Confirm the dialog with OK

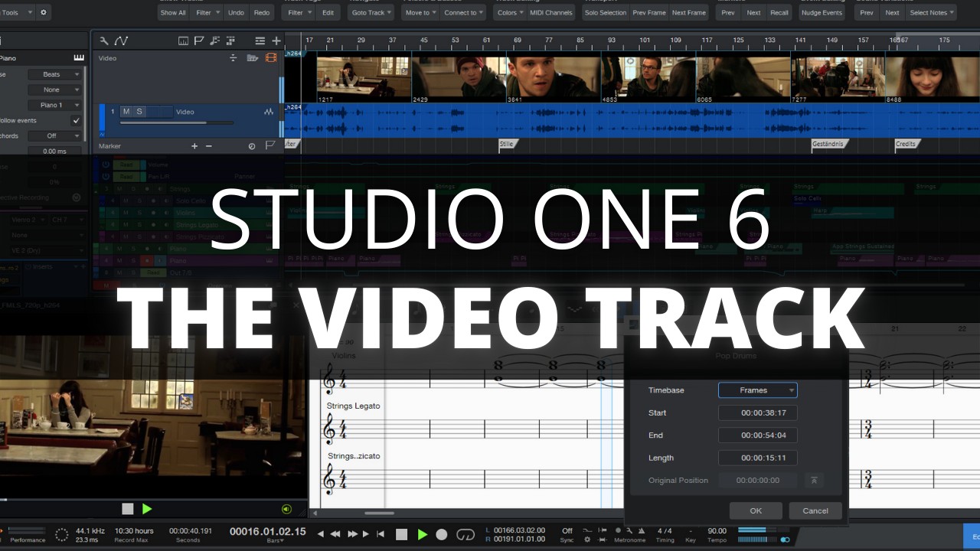pos(756,510)
